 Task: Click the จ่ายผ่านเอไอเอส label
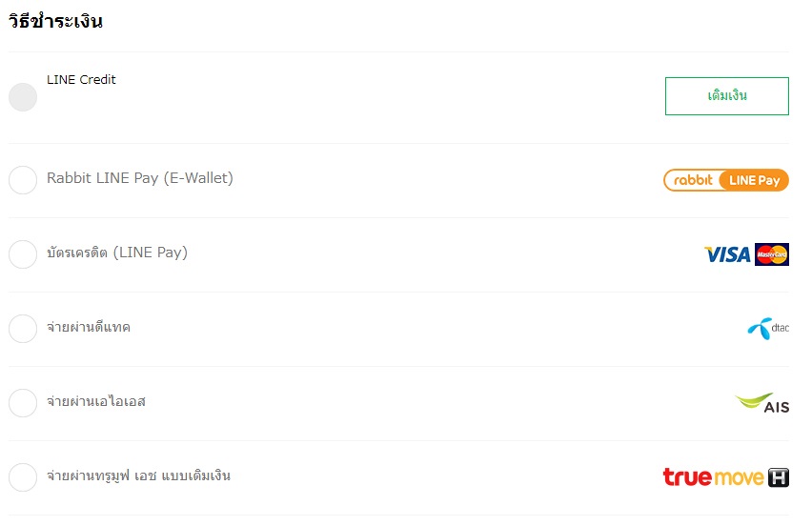click(96, 401)
